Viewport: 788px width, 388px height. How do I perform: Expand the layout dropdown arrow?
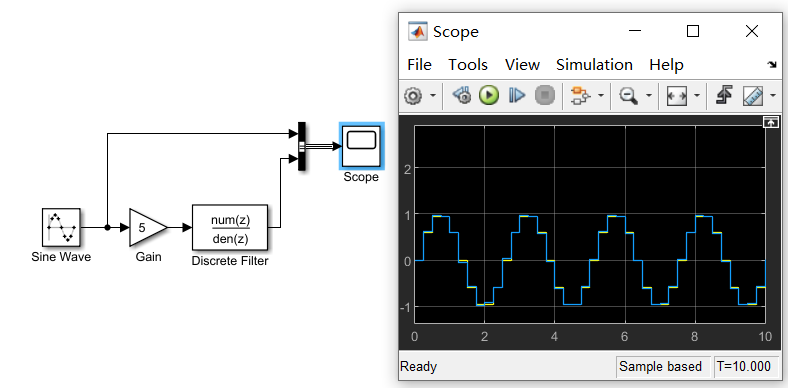(x=600, y=95)
